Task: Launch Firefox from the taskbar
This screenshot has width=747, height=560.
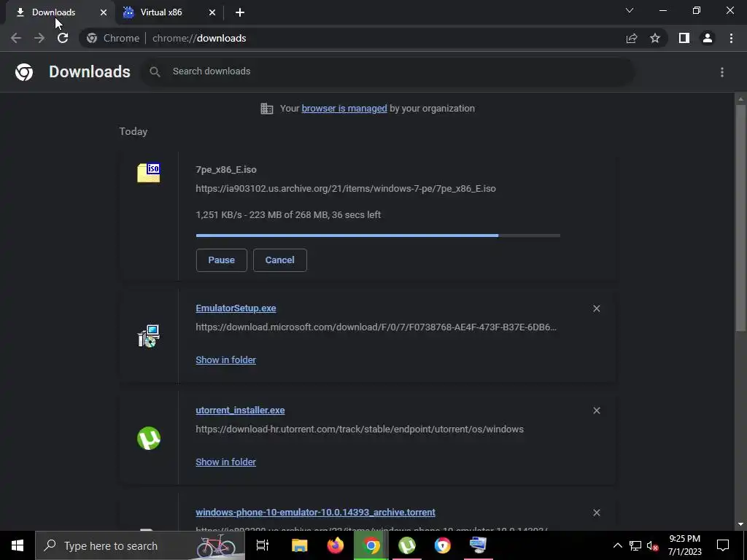Action: (336, 545)
